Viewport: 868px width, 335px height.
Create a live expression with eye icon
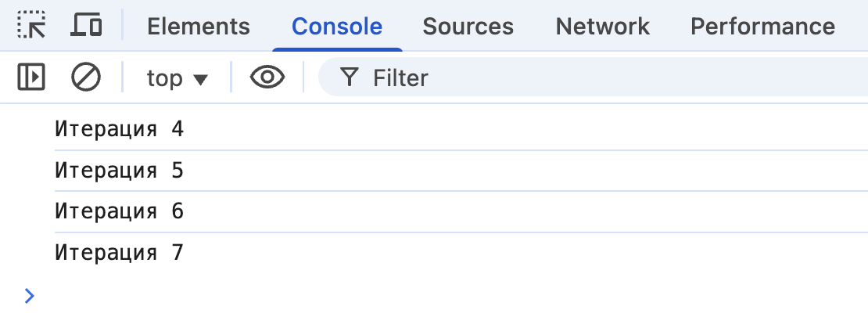click(267, 77)
